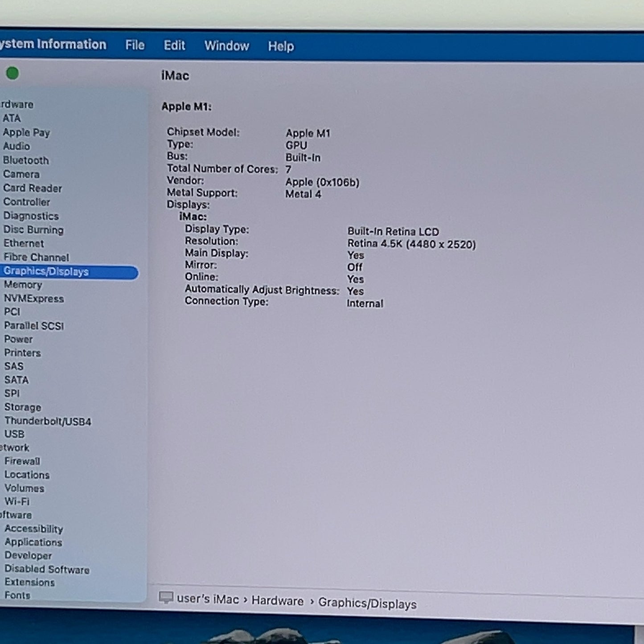Click the "Retina 4.5K (4480 x 2520)" value

411,244
